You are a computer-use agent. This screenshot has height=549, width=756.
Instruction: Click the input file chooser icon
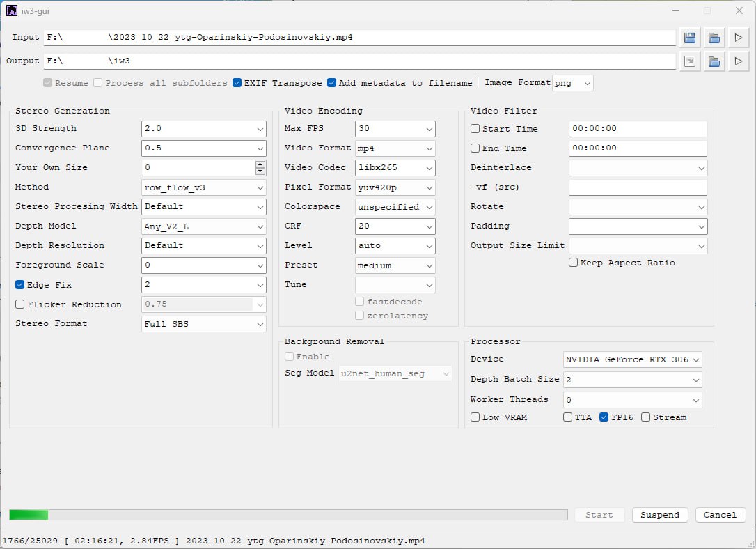coord(690,38)
